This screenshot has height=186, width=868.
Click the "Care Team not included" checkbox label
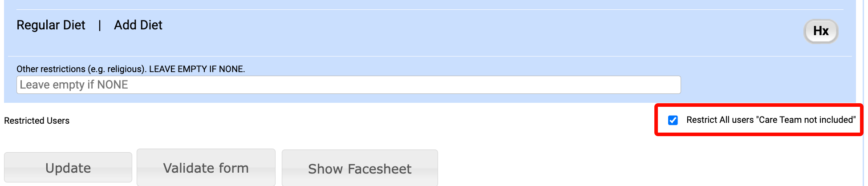point(771,120)
